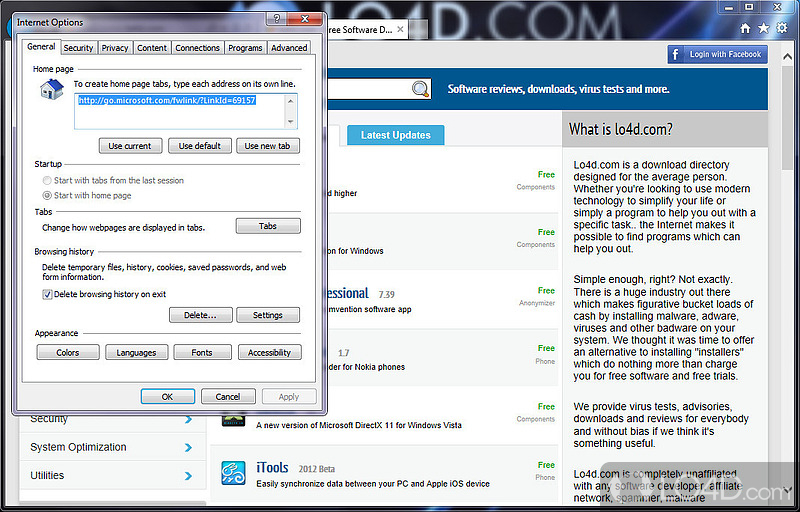This screenshot has width=800, height=512.
Task: Click the Use current button
Action: point(130,146)
